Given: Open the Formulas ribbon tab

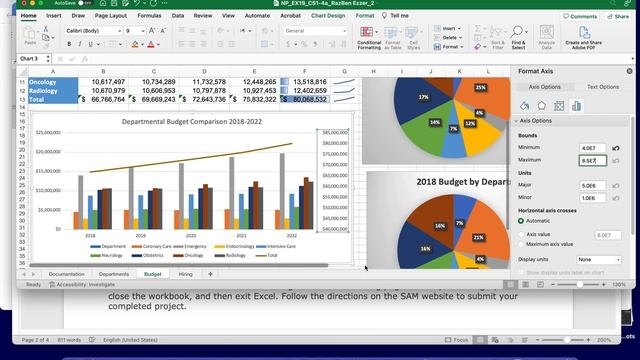Looking at the screenshot, I should coord(149,16).
